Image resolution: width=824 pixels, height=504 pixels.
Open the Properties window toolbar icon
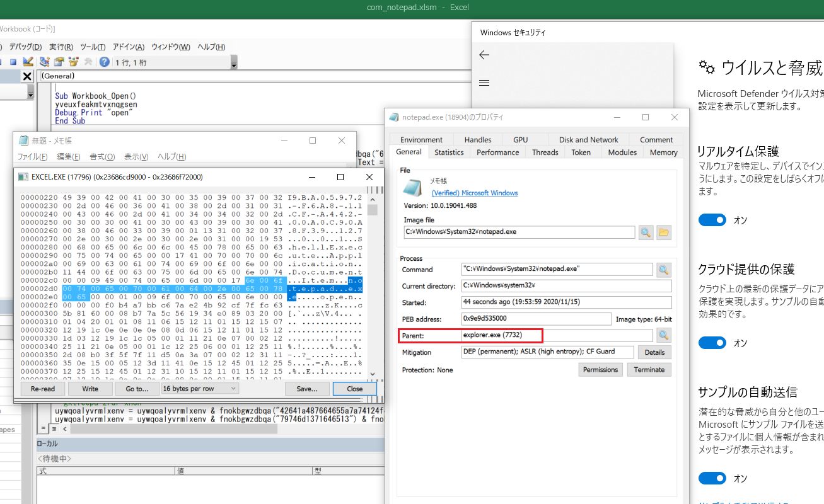pyautogui.click(x=59, y=62)
